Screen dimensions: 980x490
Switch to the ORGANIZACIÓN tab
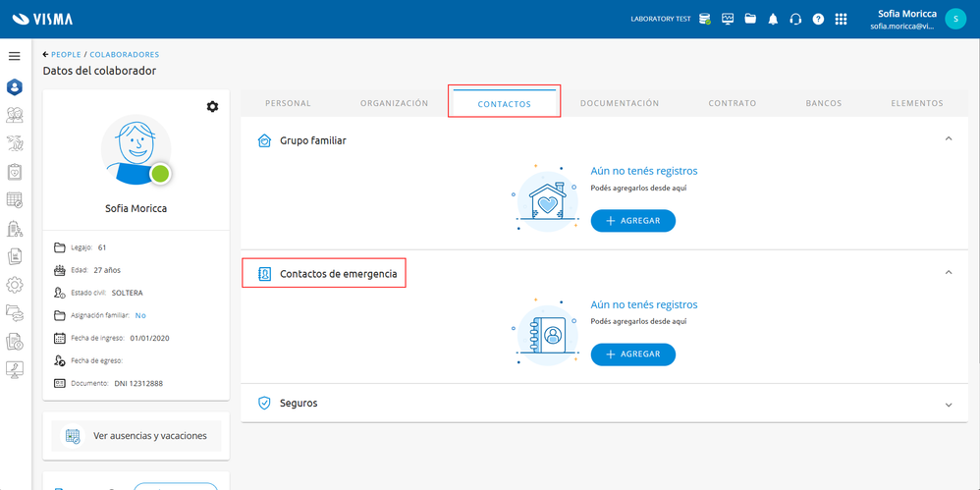coord(395,103)
